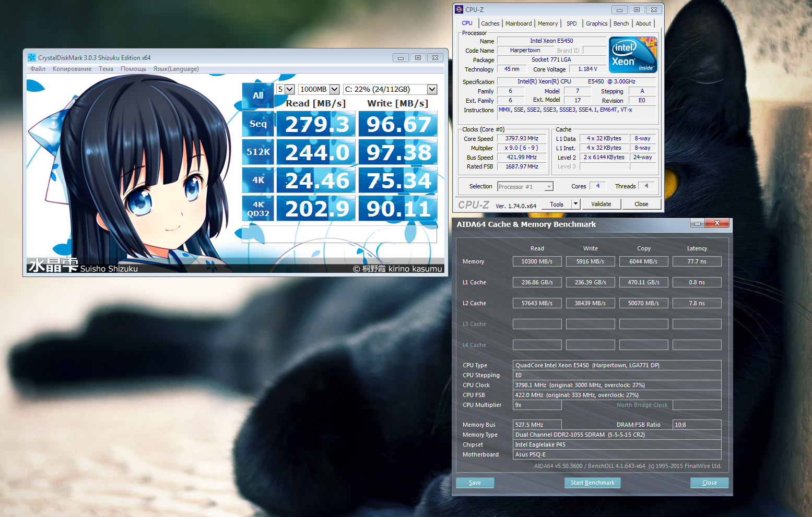Click the CrystalDiskMark title bar app icon
The image size is (812, 517).
[32, 57]
